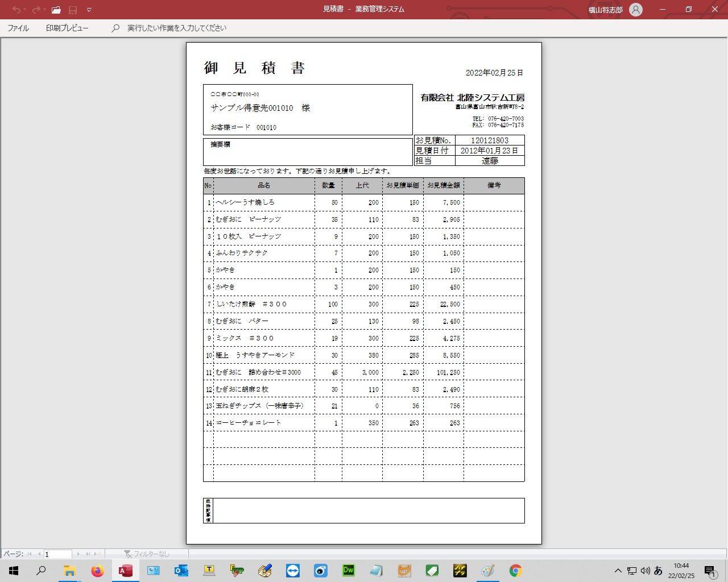Open Firefox from the taskbar

(98, 570)
